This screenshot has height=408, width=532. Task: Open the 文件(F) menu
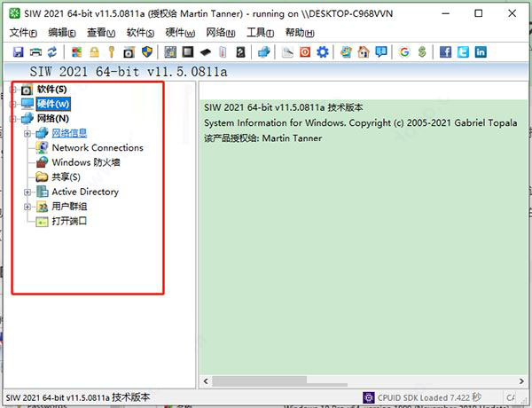pos(23,33)
